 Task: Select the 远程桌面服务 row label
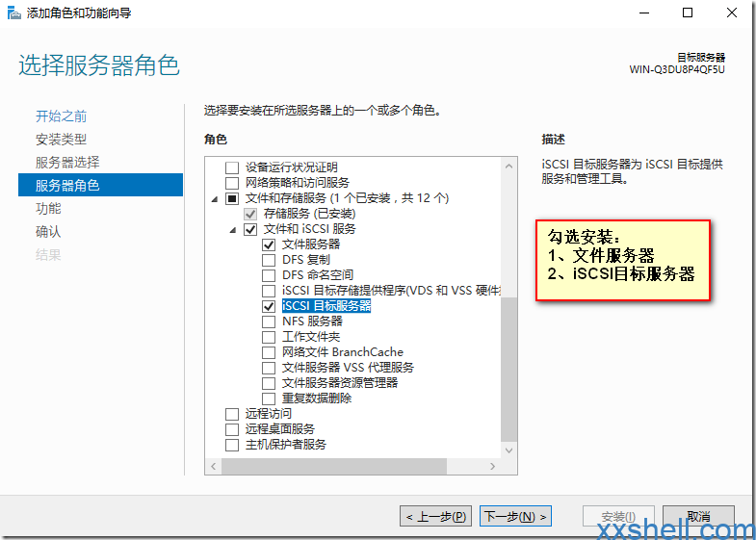[x=279, y=429]
